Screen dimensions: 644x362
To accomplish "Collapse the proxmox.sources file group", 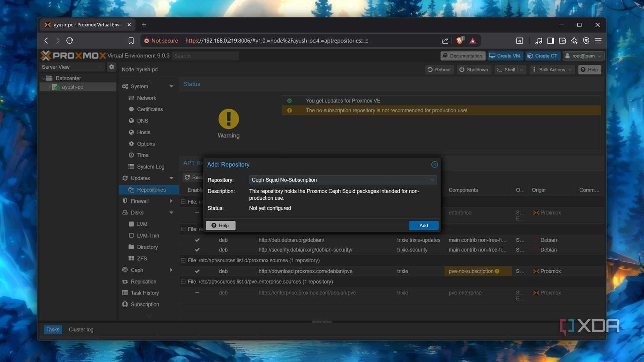I will tap(183, 260).
